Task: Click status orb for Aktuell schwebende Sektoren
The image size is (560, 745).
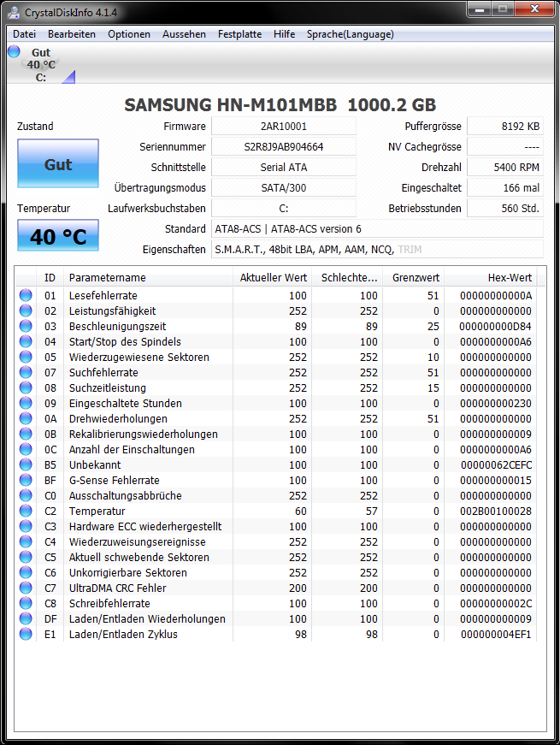Action: (26, 557)
